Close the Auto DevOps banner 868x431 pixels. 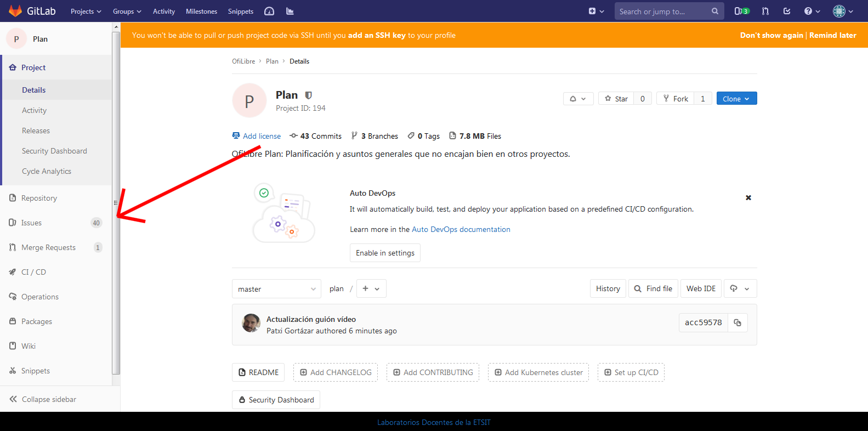(x=748, y=197)
